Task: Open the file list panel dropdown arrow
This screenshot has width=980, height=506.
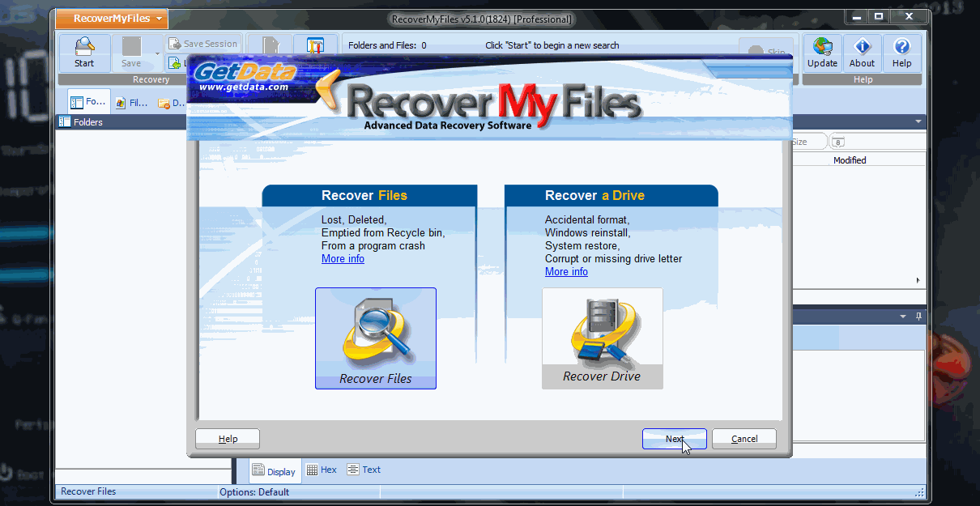Action: pos(918,121)
